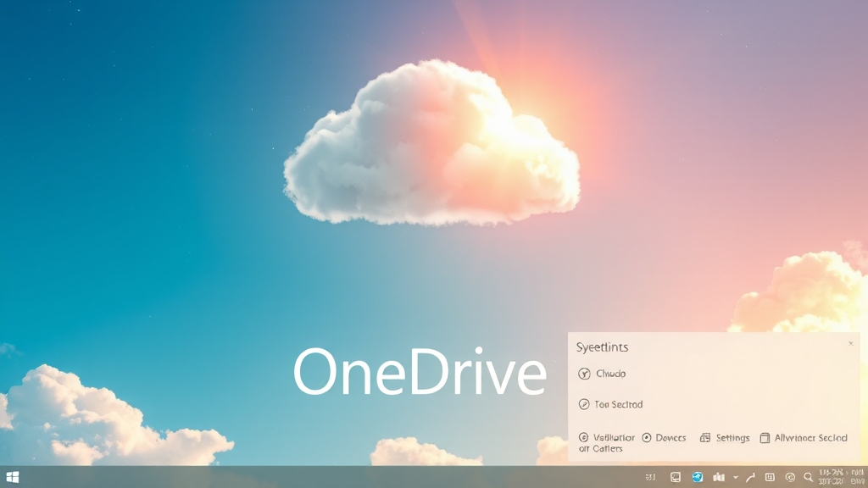The height and width of the screenshot is (488, 868).
Task: Open the taskbar search magnifier
Action: tap(808, 477)
